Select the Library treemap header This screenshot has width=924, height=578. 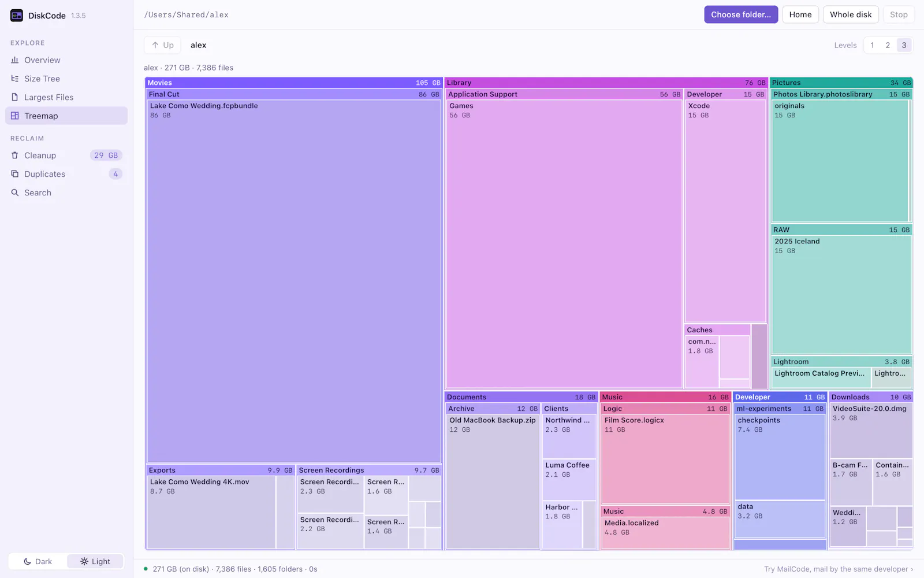coord(606,83)
